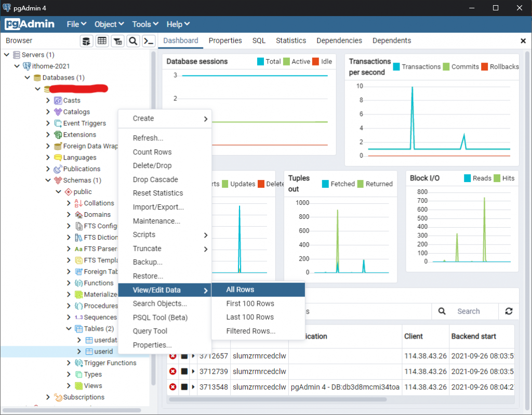Click the search magnifier in activity panel

pyautogui.click(x=442, y=311)
